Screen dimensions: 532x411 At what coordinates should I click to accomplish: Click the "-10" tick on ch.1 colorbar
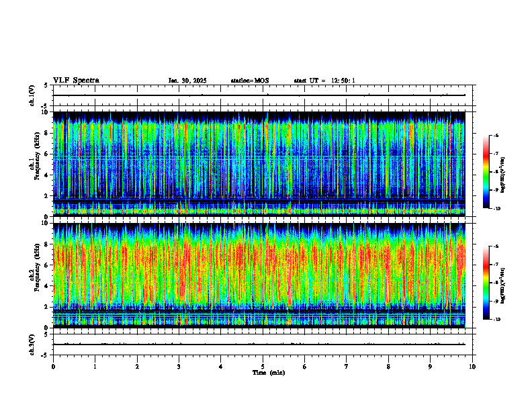(x=497, y=209)
